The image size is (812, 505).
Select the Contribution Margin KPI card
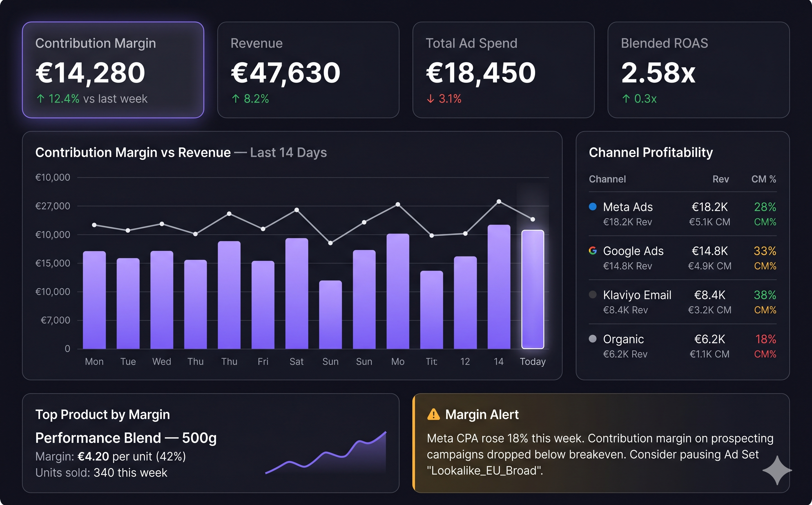(113, 70)
